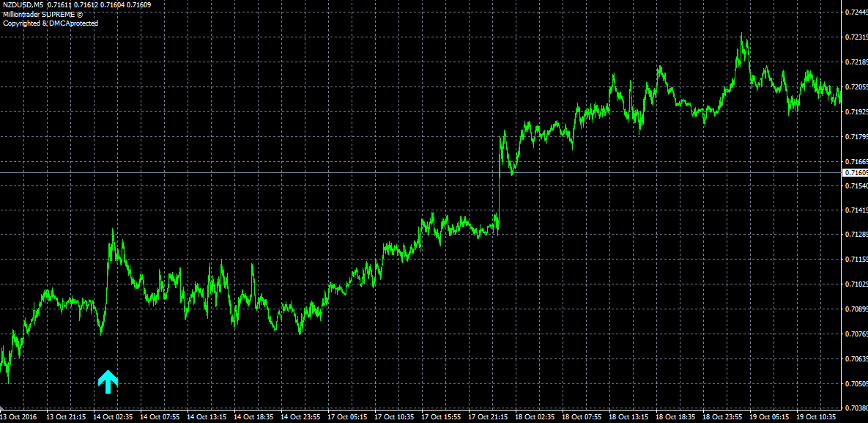868x423 pixels.
Task: Click the 'Milliontrader SUPREME ©' indicator label
Action: pyautogui.click(x=42, y=15)
